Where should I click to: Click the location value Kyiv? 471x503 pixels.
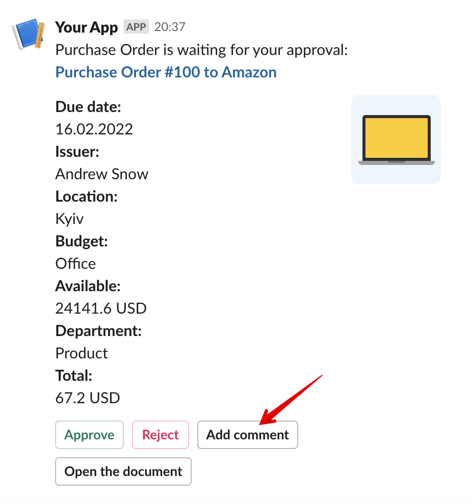pos(69,219)
